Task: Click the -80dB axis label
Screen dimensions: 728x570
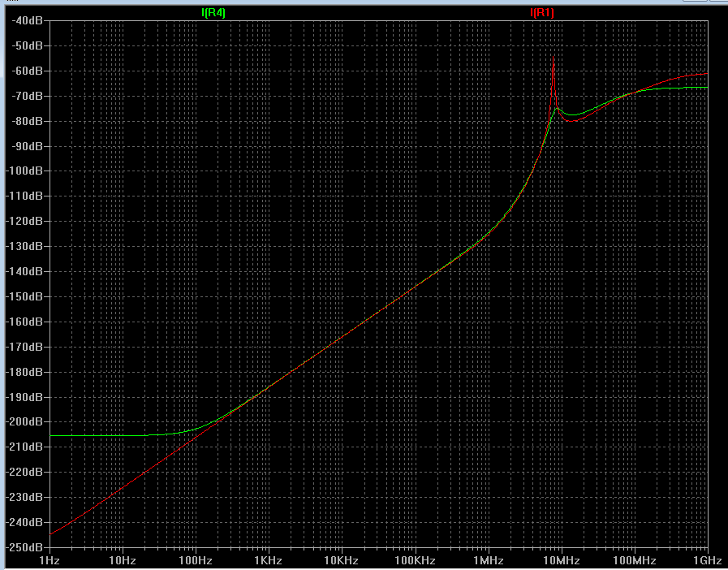Action: [26, 121]
